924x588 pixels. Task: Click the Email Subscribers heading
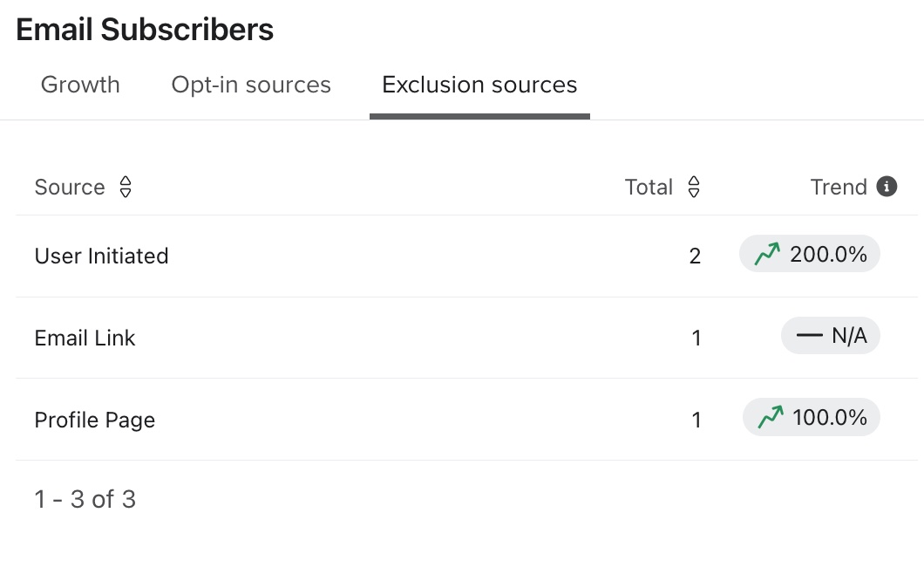pyautogui.click(x=145, y=30)
